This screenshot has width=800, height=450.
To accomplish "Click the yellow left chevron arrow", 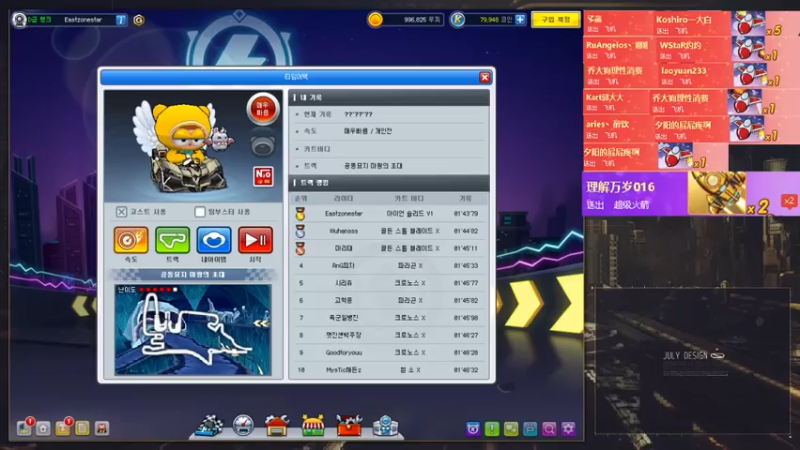I will pos(81,306).
